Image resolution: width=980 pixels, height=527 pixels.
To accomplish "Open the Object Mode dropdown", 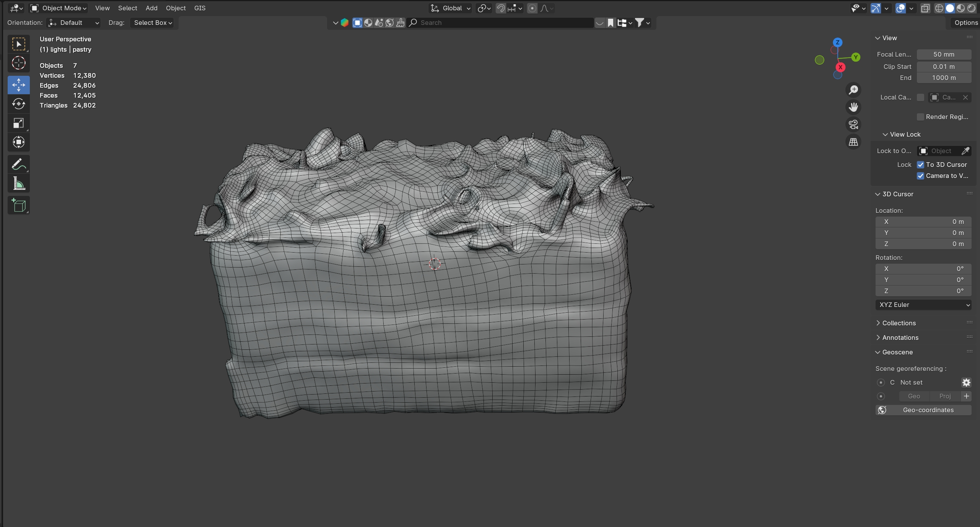I will [x=59, y=8].
